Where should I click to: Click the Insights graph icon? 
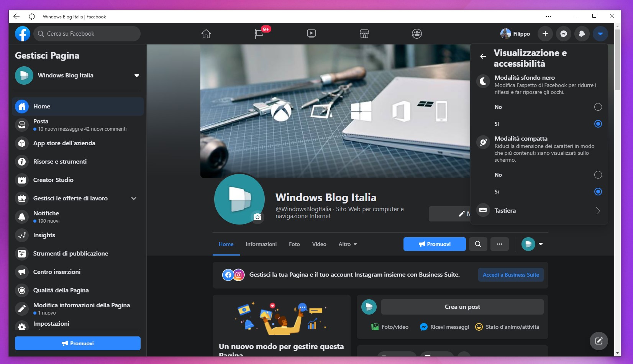click(x=22, y=235)
